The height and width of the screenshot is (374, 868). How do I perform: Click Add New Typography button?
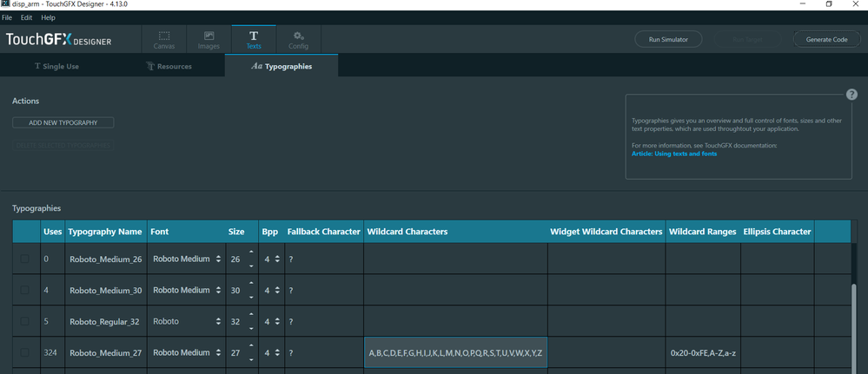pyautogui.click(x=63, y=123)
